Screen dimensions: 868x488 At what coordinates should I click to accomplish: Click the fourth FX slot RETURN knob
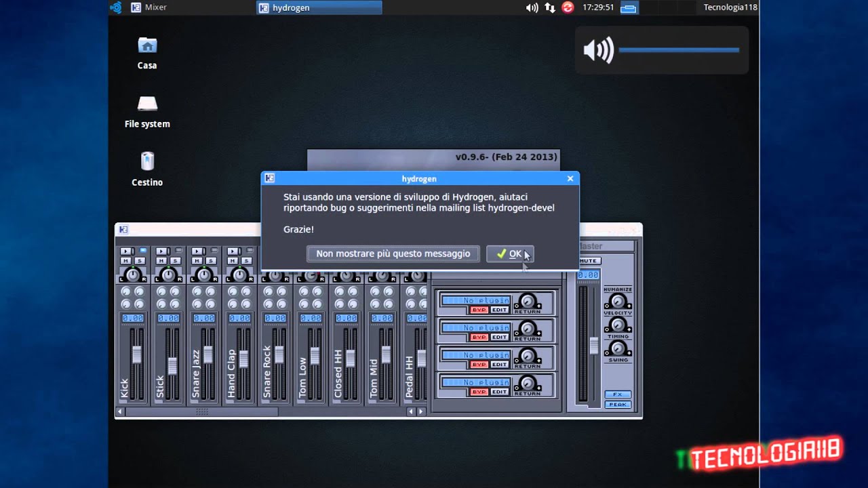(x=528, y=383)
